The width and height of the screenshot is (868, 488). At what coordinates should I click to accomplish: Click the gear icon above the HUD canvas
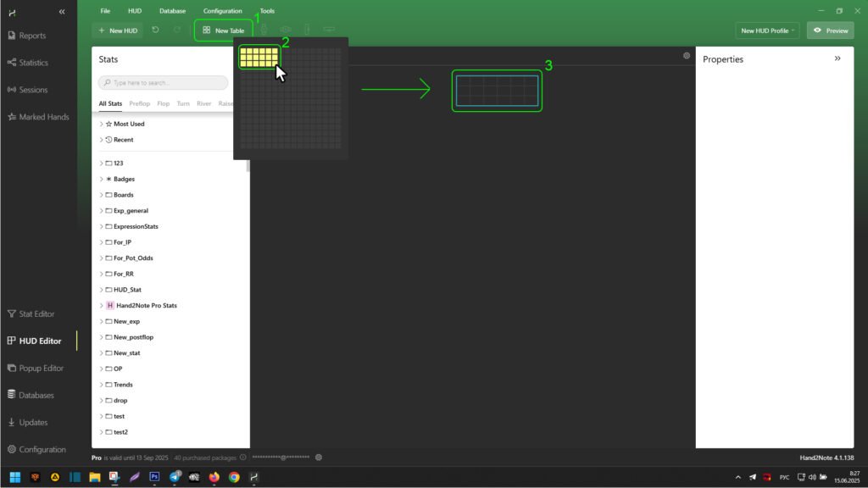687,56
